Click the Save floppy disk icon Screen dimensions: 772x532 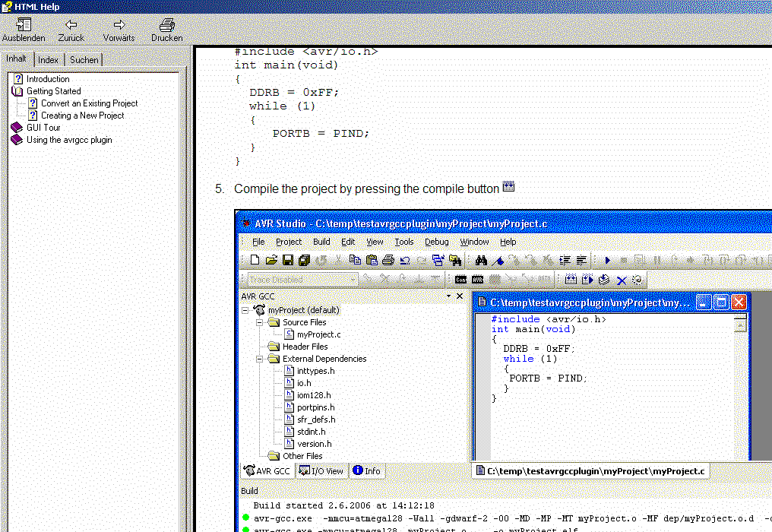click(288, 260)
